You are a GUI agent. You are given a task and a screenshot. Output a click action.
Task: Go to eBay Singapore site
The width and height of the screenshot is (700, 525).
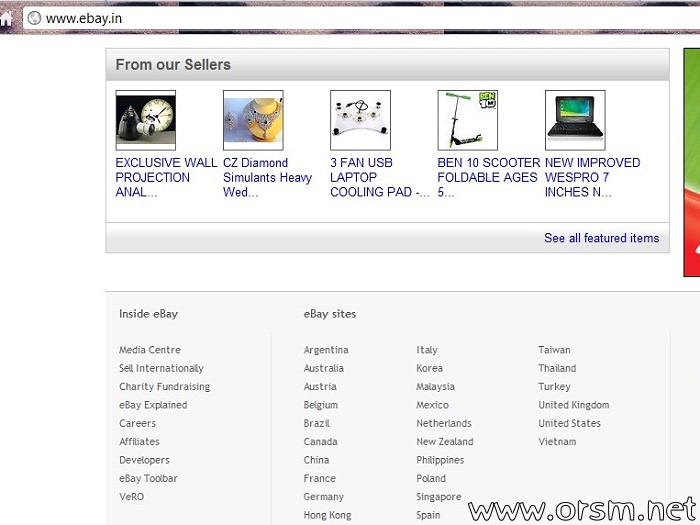coord(439,496)
